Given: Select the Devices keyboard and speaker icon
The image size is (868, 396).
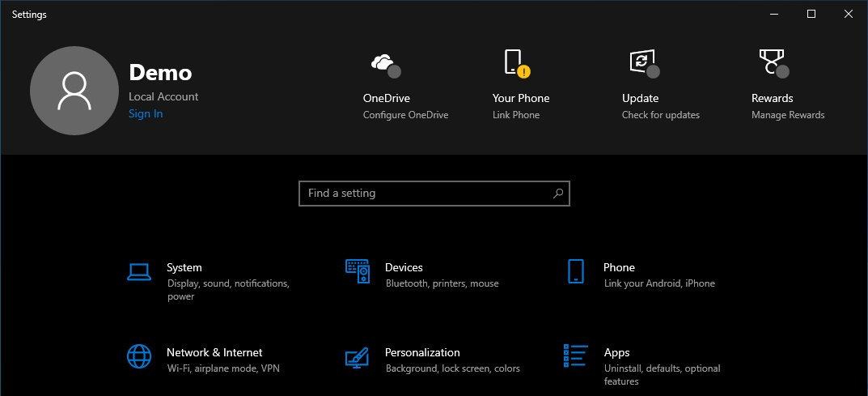Looking at the screenshot, I should pos(358,271).
